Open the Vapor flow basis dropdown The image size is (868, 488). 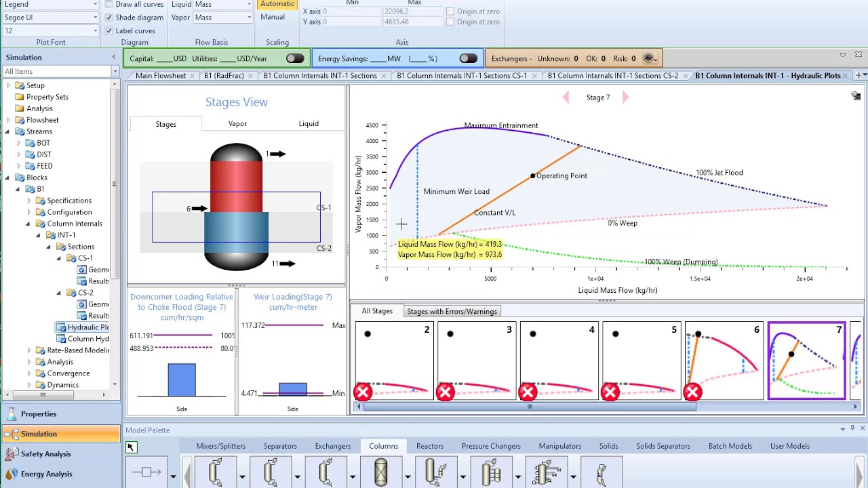point(250,18)
